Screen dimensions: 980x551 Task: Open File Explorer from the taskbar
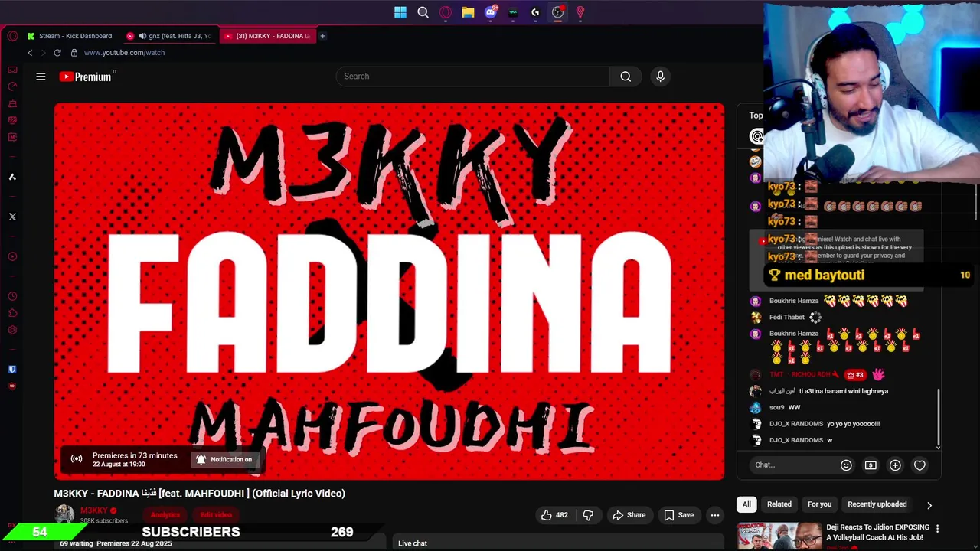tap(468, 12)
